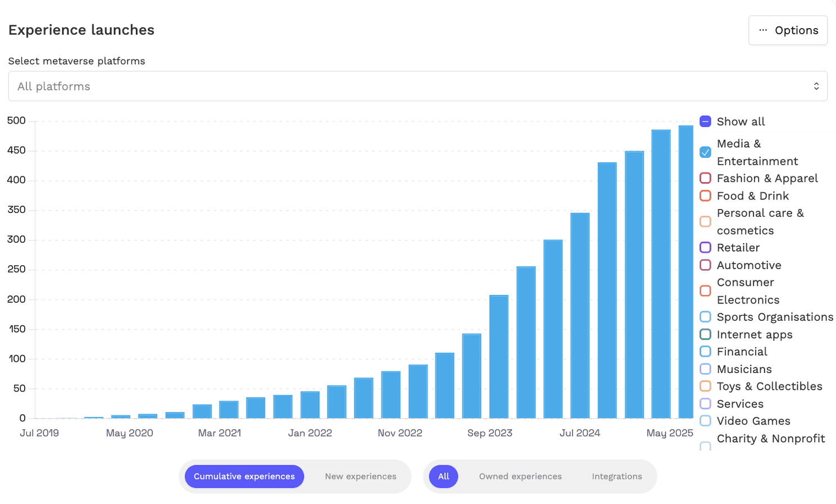The image size is (836, 504).
Task: Enable Toys & Collectibles
Action: 705,386
